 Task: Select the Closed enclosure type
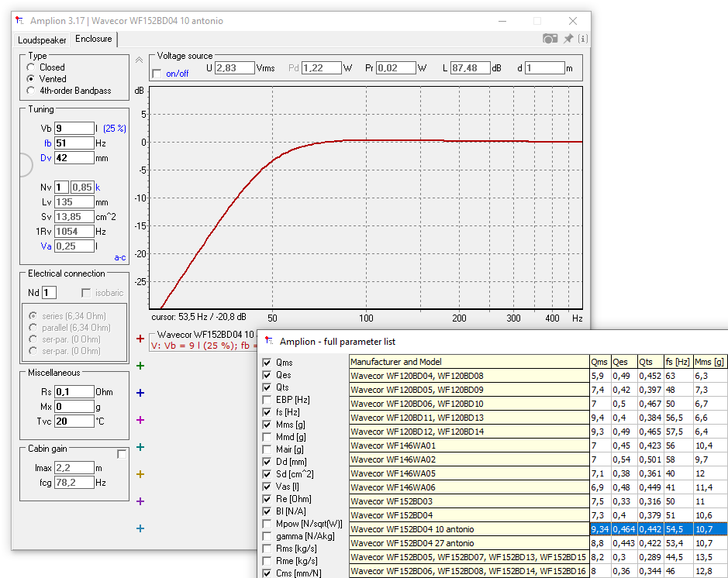[31, 67]
